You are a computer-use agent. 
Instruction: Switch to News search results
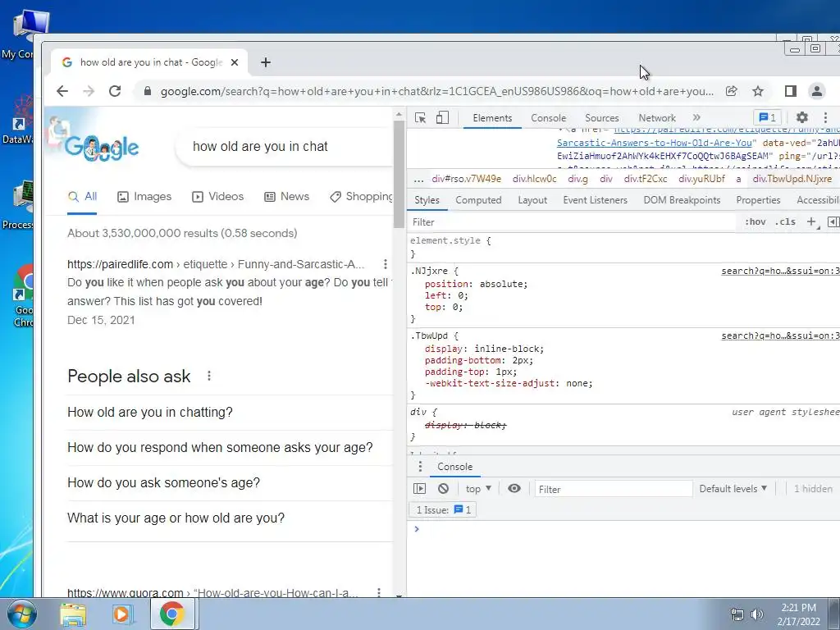286,197
